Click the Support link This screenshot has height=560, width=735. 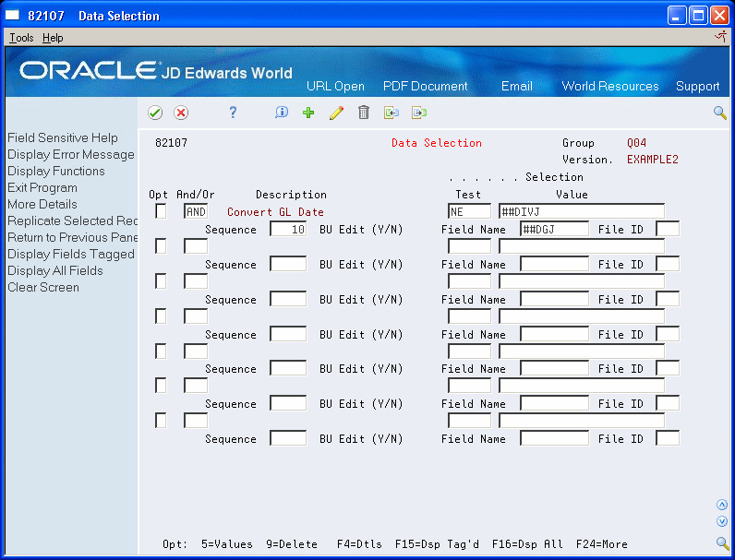[x=697, y=86]
